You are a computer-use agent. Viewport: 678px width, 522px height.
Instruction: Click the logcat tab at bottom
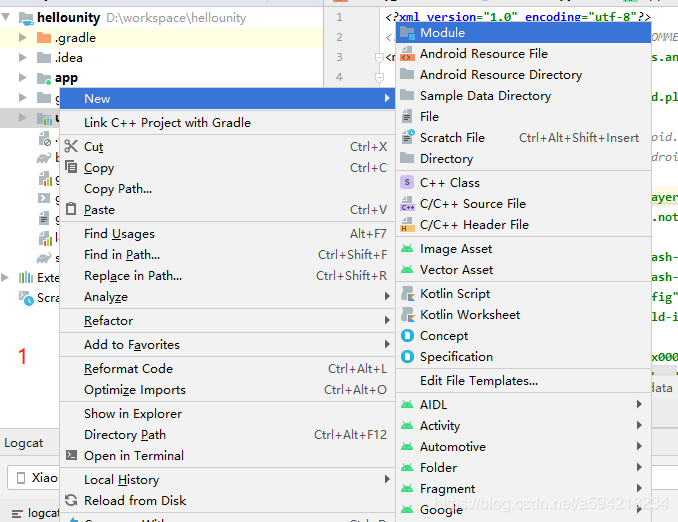point(35,513)
